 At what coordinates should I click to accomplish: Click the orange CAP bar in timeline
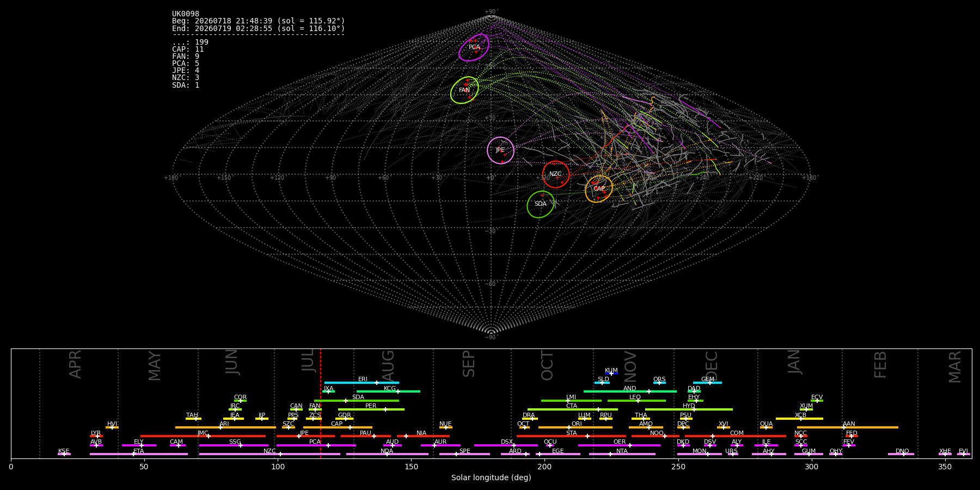pyautogui.click(x=338, y=427)
